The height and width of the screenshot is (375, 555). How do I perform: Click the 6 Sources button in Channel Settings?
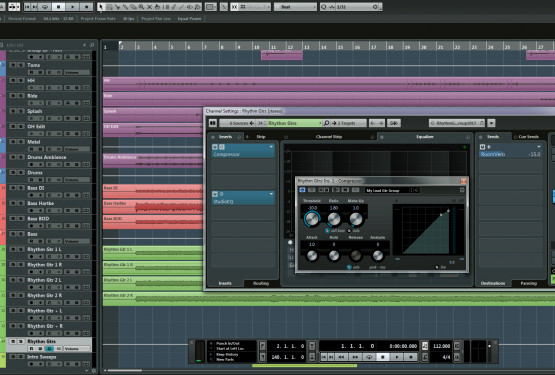tap(238, 123)
